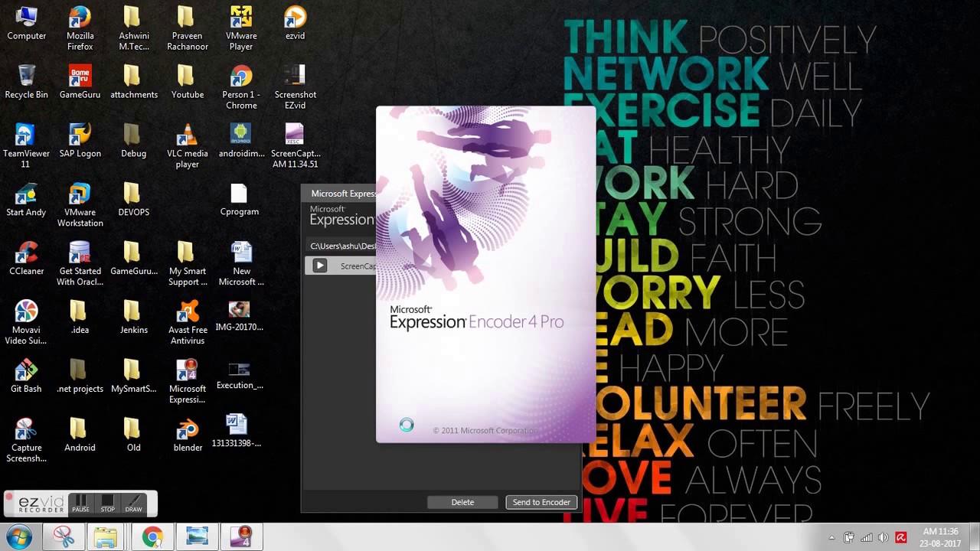
Task: Select the MySmartS... folder
Action: point(133,377)
